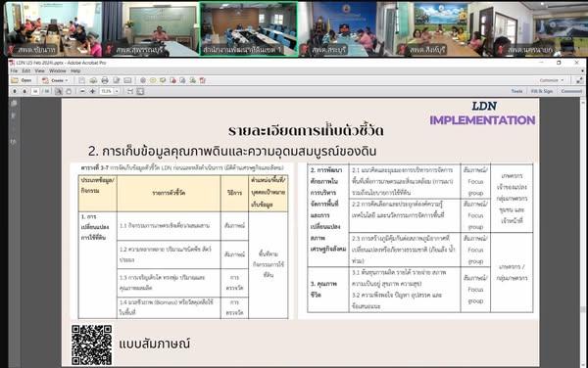Click the red stamp tool icon
The image size is (588, 368).
tap(172, 80)
